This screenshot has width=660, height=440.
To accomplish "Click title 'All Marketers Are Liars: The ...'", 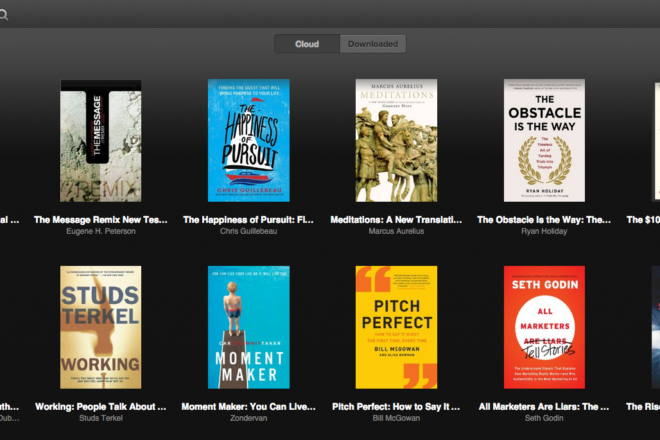I will pos(544,407).
